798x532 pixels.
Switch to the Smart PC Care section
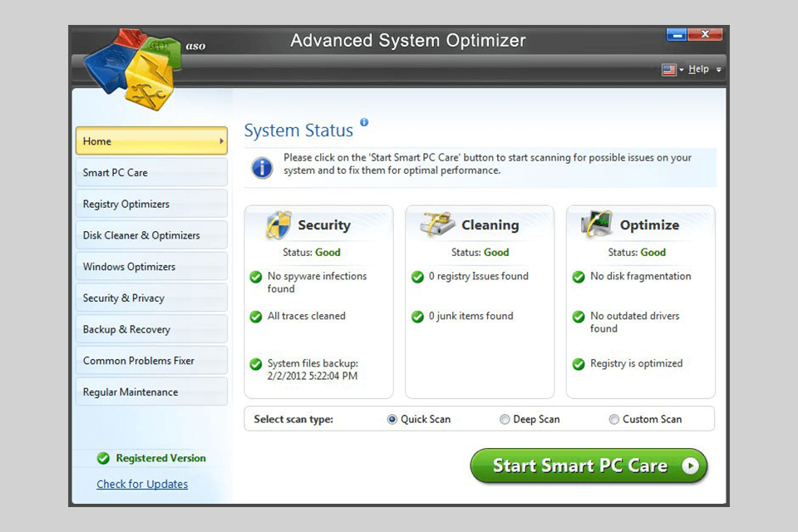click(x=116, y=172)
